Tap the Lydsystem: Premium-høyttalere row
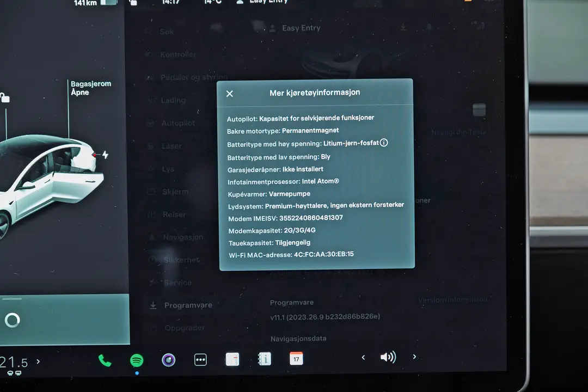Screen dimensions: 588x392 [x=316, y=206]
